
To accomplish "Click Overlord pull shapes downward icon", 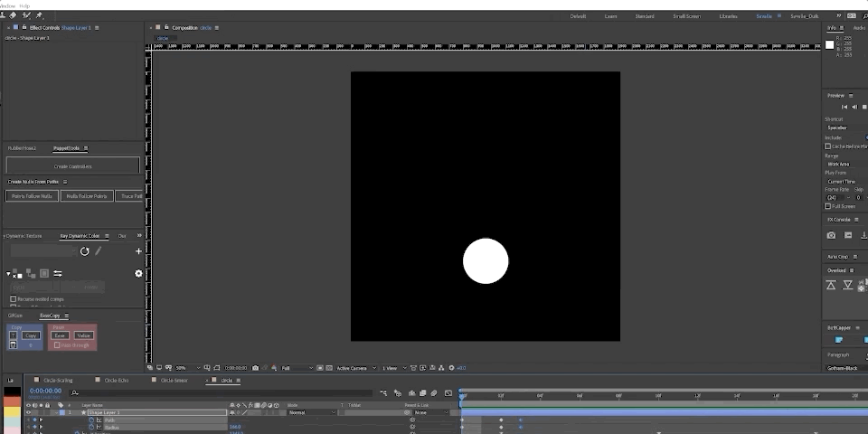I will point(847,285).
